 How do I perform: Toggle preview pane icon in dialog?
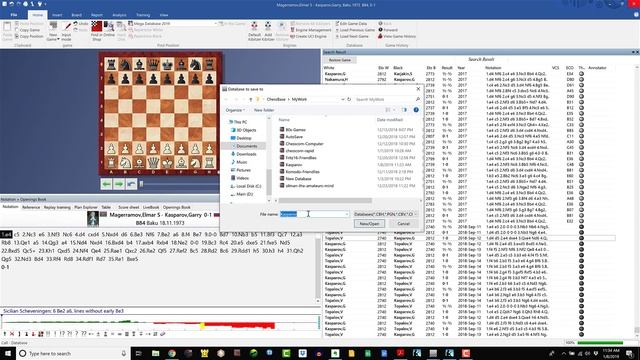click(404, 110)
